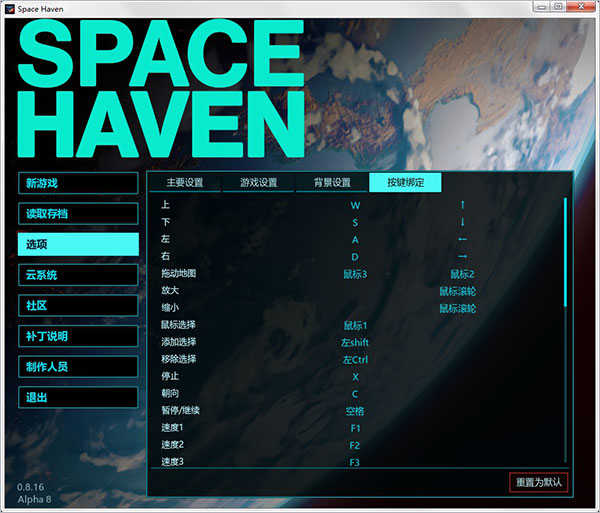Screen dimensions: 600x513
Task: Click 退出 to quit the game
Action: [x=78, y=397]
